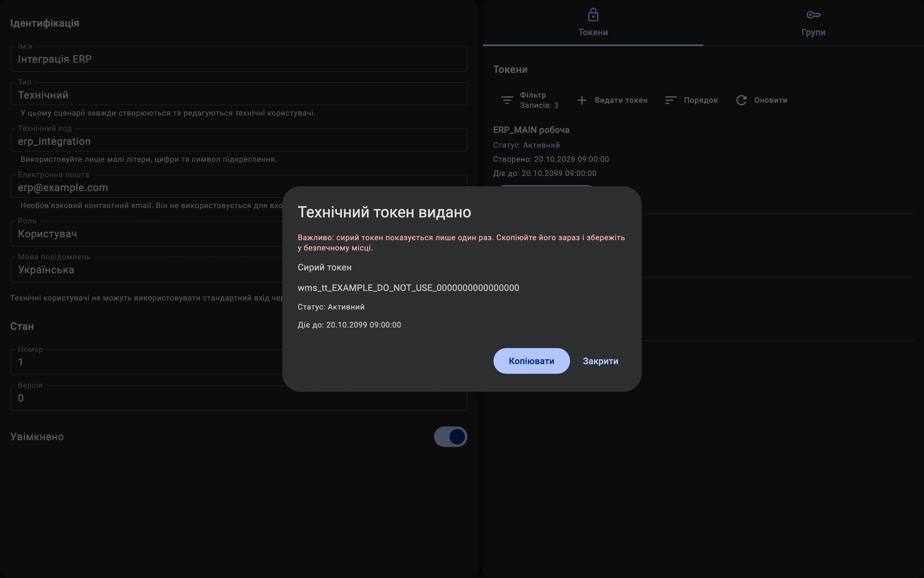Image resolution: width=924 pixels, height=578 pixels.
Task: Click the dialog title Технічний токен видано
Action: [384, 212]
